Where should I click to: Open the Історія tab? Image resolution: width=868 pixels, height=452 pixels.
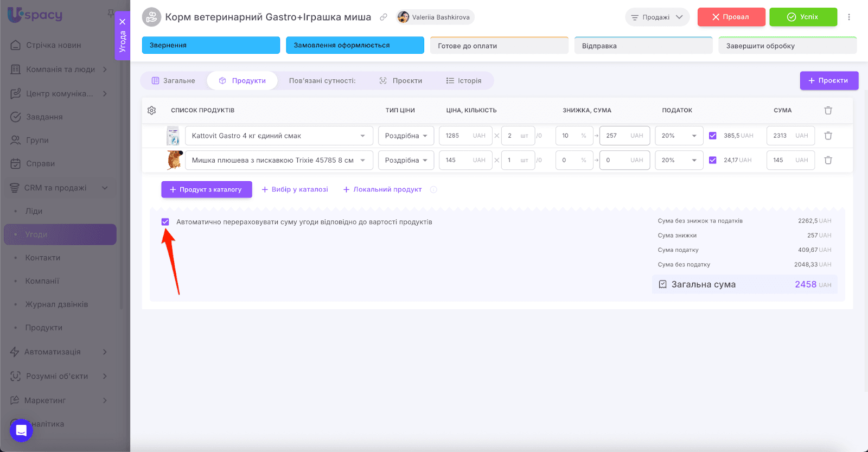[x=464, y=81]
